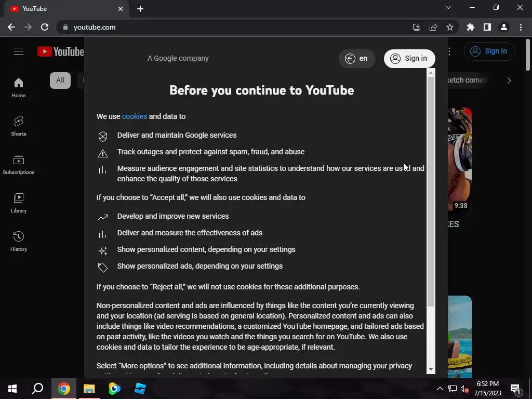
Task: Open Chrome extensions puzzle icon
Action: [471, 27]
